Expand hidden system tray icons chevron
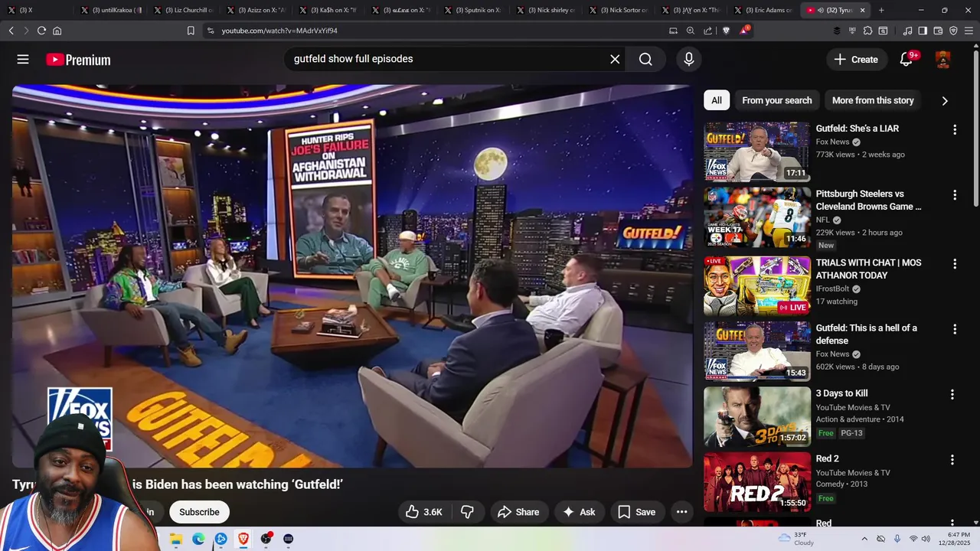Screen dimensions: 980x551 (x=864, y=539)
